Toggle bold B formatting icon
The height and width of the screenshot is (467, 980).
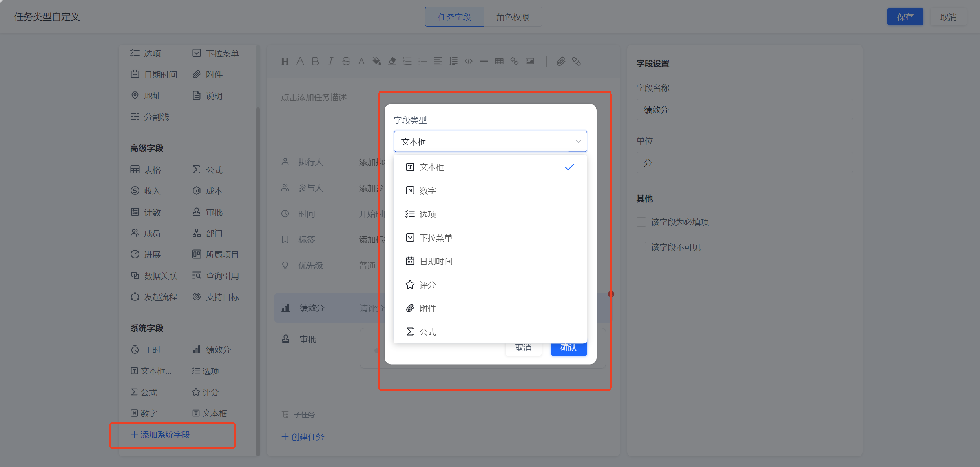(x=315, y=61)
